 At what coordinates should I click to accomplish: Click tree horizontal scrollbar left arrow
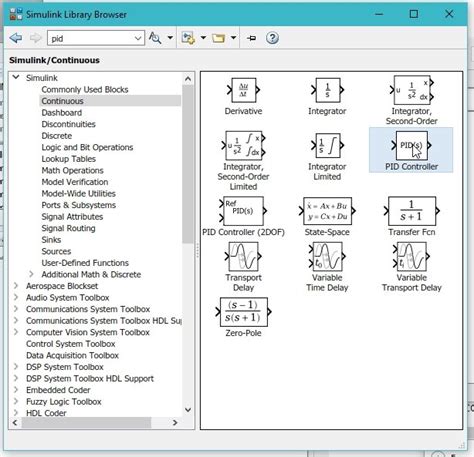(x=15, y=423)
